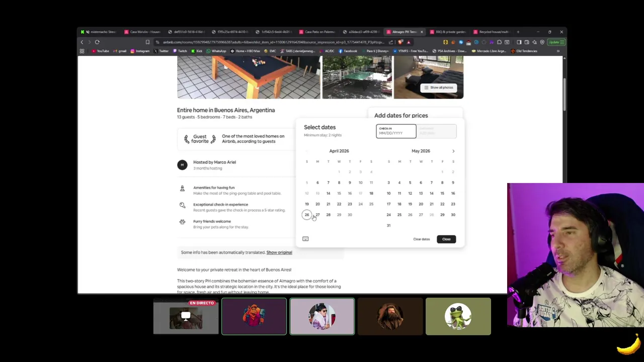This screenshot has height=362, width=644.
Task: Close the Almagro PH tab
Action: (422, 32)
